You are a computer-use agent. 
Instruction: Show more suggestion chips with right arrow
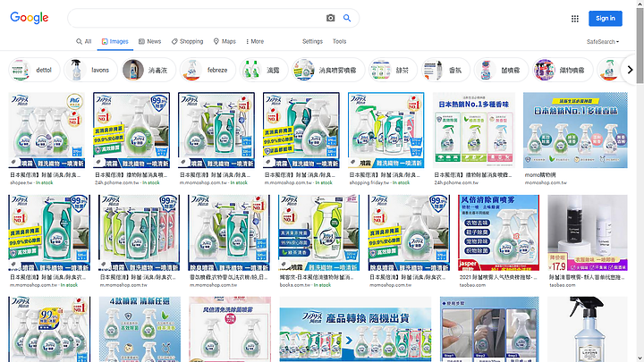click(630, 70)
